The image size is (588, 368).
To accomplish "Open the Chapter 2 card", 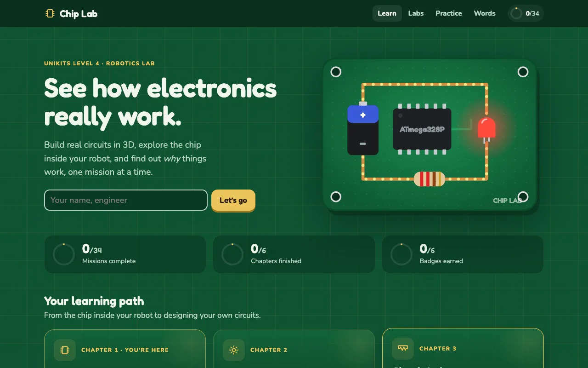I will (x=294, y=349).
